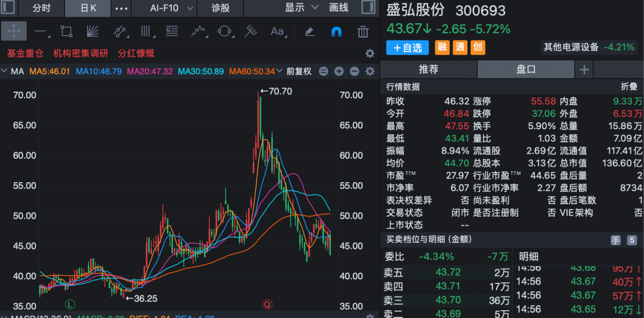Click the 分红慷慨 tag
Image resolution: width=644 pixels, height=318 pixels.
coord(136,54)
